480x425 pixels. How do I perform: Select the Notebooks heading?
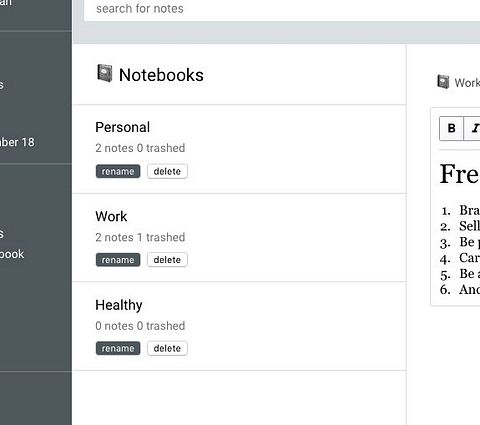coord(161,75)
